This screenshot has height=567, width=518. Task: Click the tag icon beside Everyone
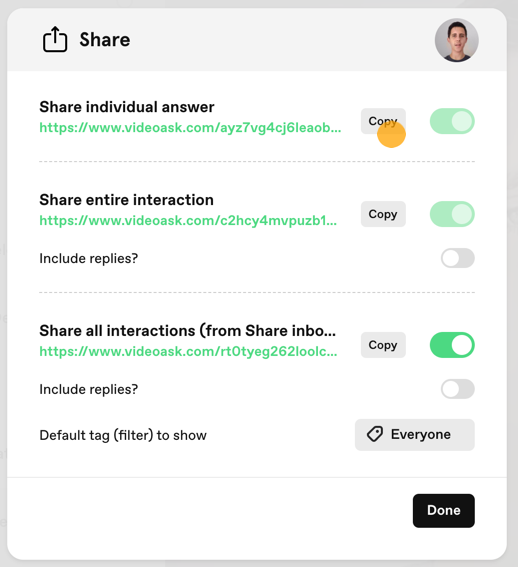[375, 434]
